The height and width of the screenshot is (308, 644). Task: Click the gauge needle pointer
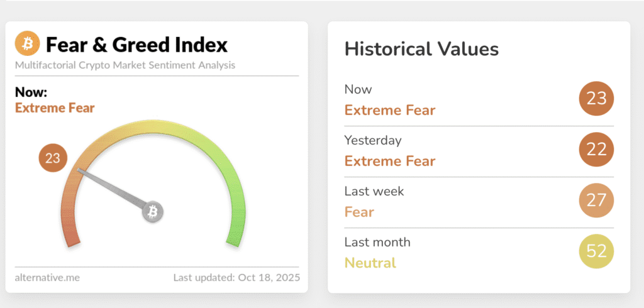click(x=113, y=189)
